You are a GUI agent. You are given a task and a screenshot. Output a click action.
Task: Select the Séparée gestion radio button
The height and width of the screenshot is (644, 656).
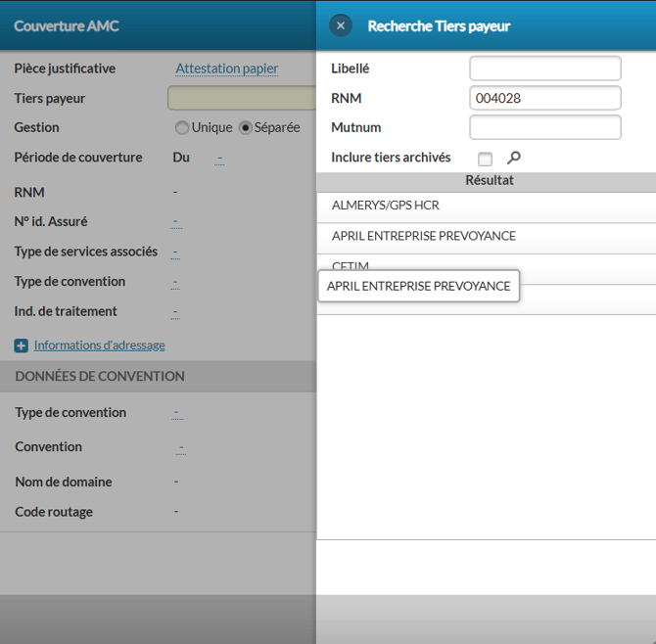(x=246, y=128)
